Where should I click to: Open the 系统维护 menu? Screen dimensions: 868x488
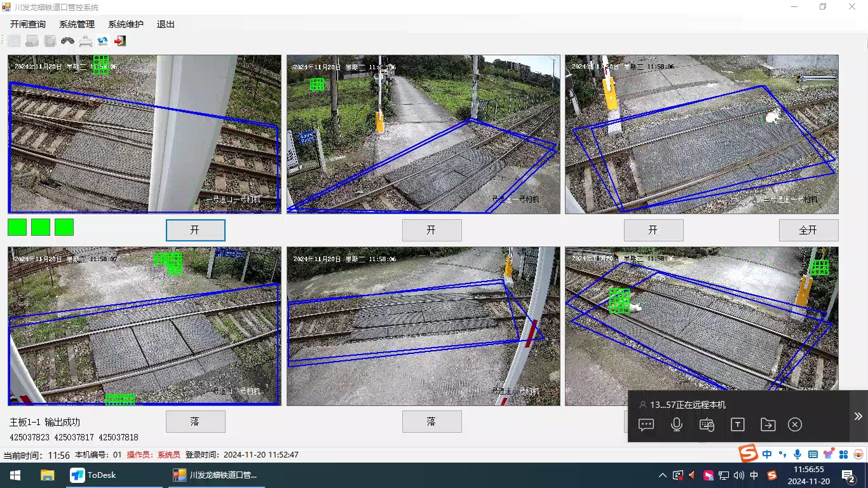click(126, 24)
